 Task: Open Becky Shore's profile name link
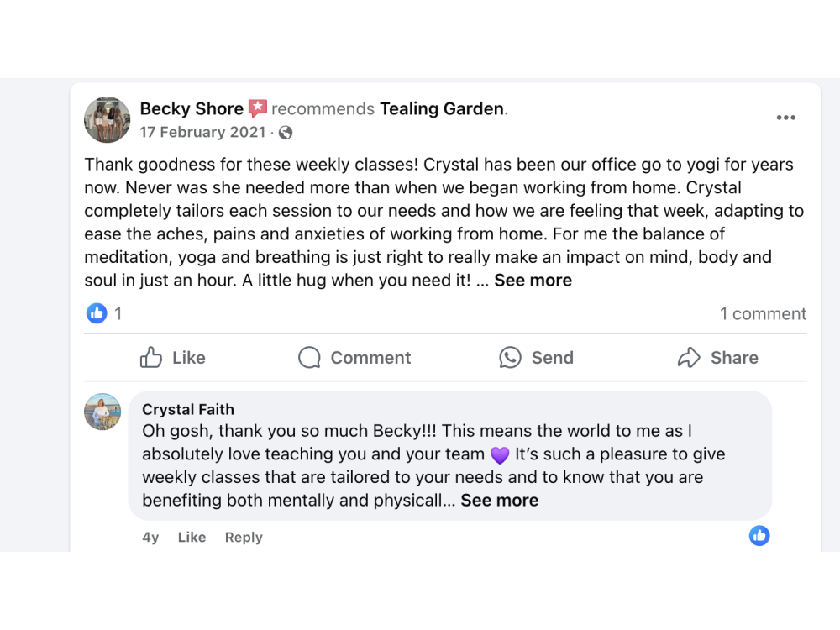coord(192,108)
